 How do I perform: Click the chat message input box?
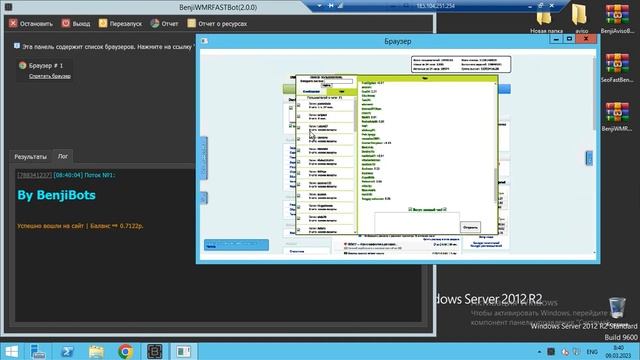click(x=417, y=222)
